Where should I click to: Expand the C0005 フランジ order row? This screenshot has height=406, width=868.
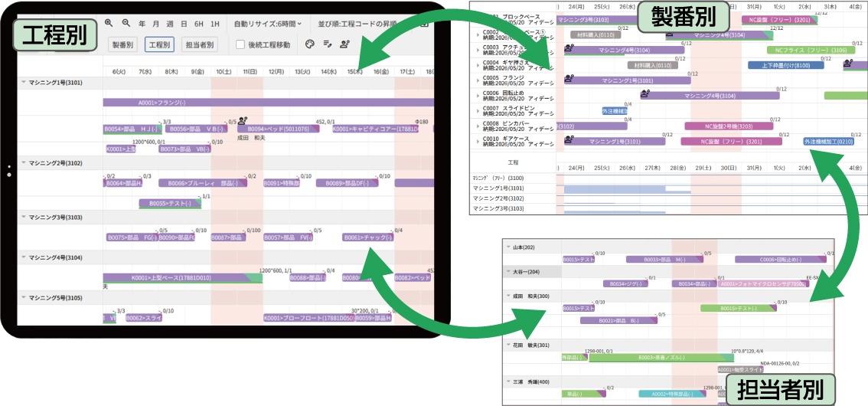coord(477,80)
